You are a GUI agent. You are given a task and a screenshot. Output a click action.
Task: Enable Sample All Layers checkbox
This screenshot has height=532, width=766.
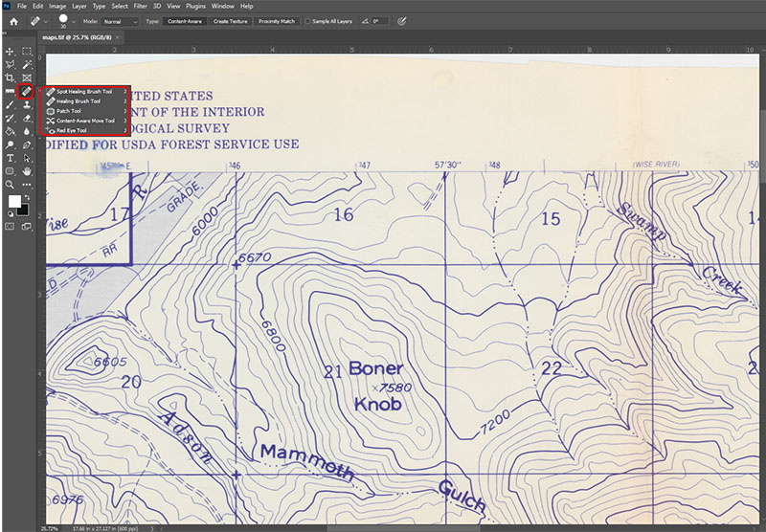tap(307, 20)
